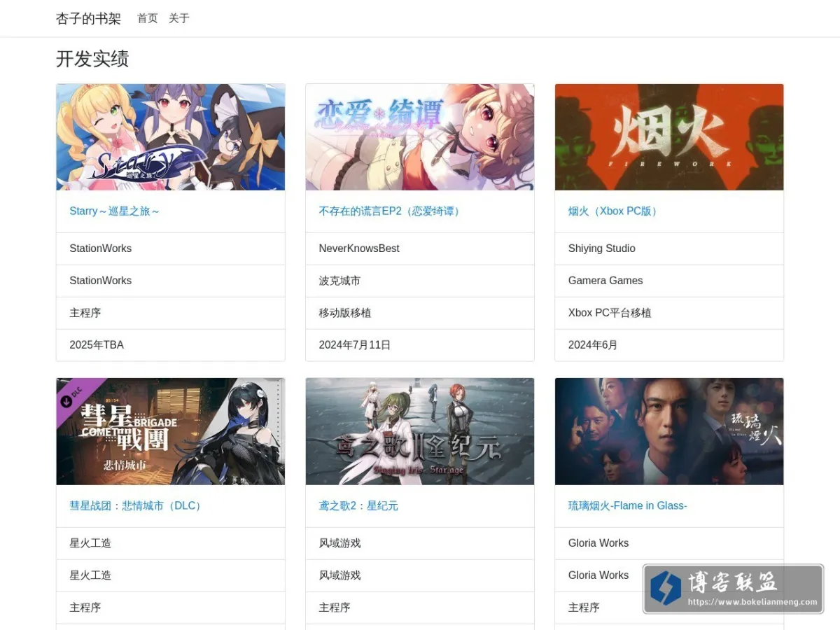Select the 2024年7月11日 date row
The image size is (840, 630).
coord(420,345)
